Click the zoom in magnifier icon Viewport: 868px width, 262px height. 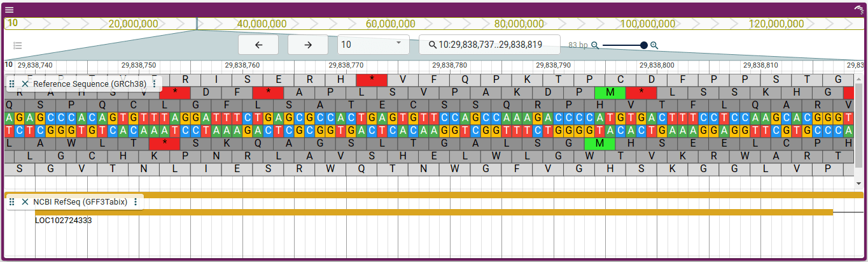654,45
